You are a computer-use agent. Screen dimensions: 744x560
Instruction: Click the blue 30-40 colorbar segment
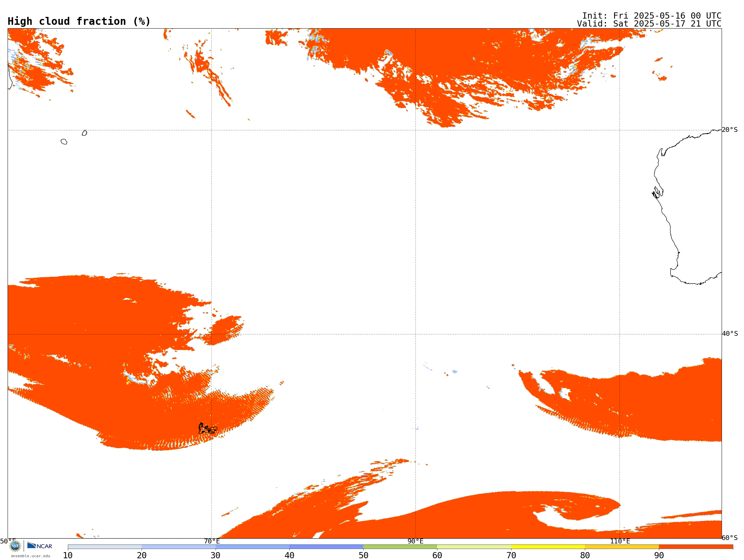click(252, 547)
